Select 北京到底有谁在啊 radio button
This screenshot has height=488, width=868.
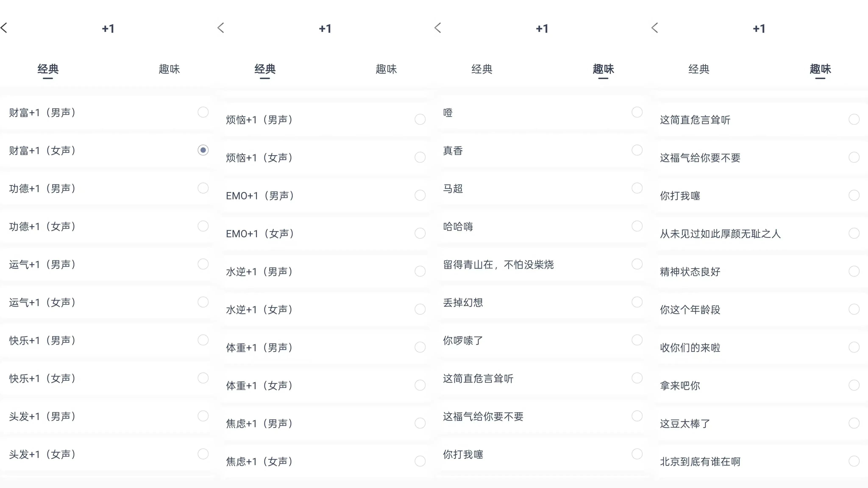coord(854,461)
